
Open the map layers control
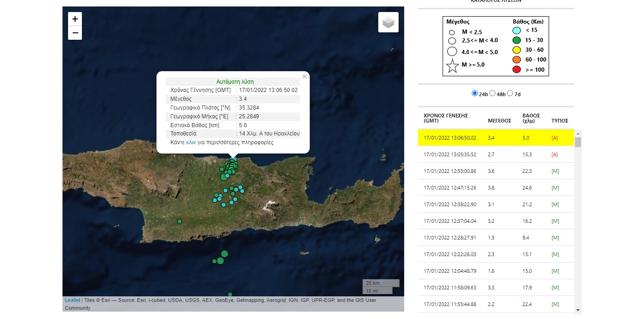coord(388,22)
